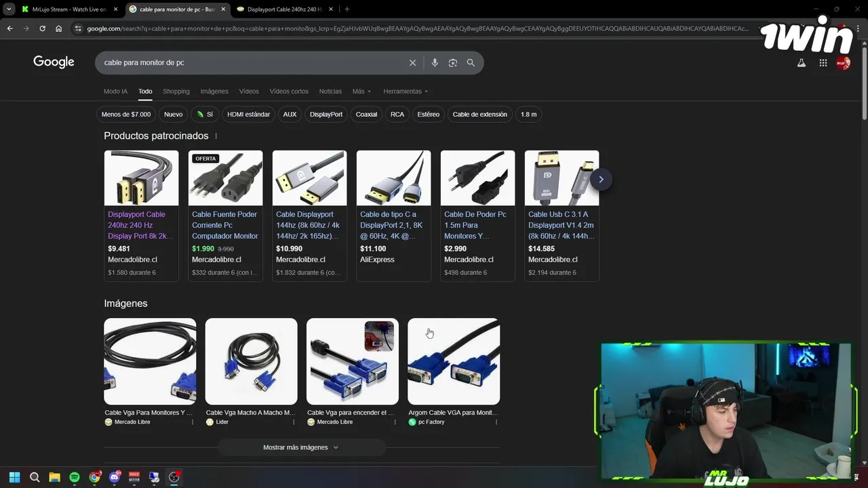
Task: Show next sponsored products with arrow
Action: pos(601,180)
